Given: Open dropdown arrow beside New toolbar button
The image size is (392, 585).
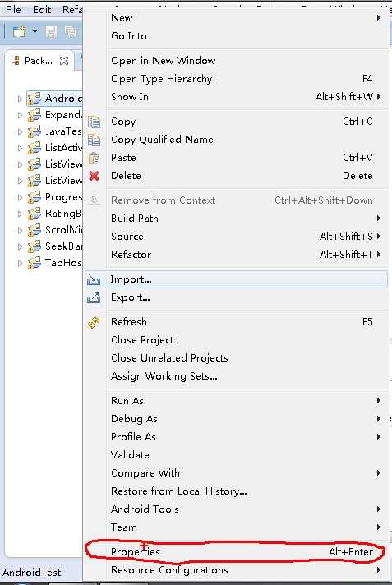Looking at the screenshot, I should pos(35,31).
